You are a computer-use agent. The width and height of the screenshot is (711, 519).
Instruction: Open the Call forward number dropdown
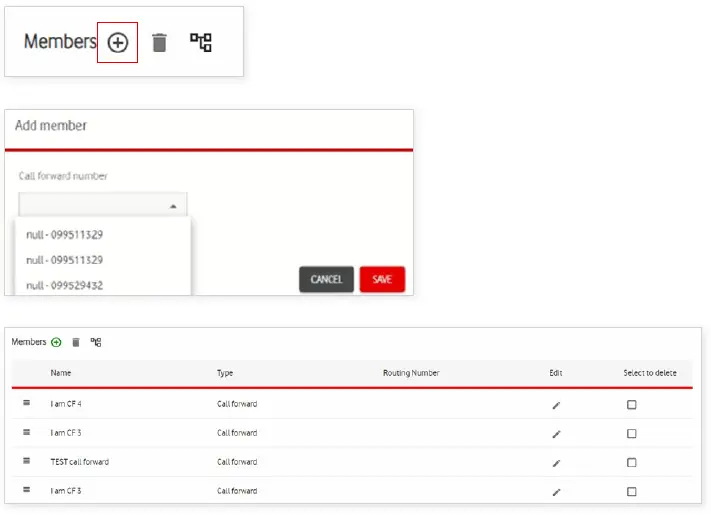[103, 205]
